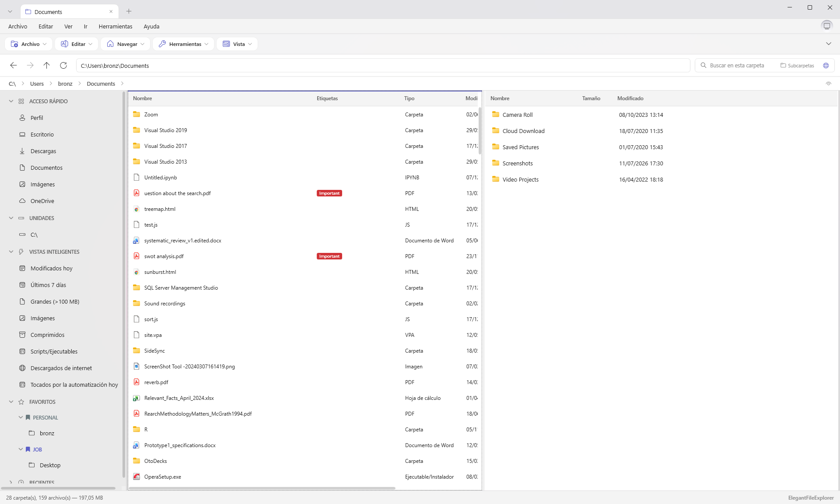Open the Vista toolbar dropdown
This screenshot has width=840, height=504.
[237, 44]
